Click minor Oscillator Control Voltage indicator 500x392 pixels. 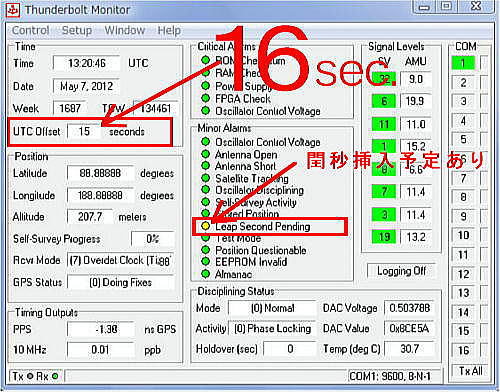206,142
